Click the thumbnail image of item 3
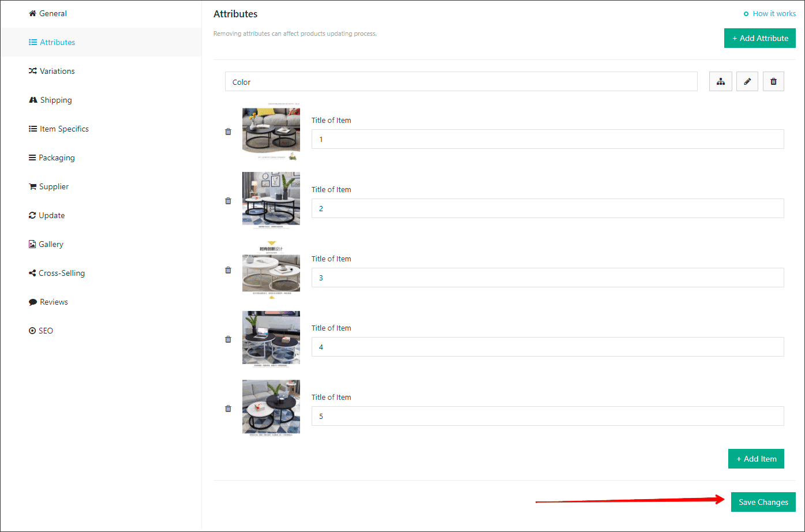Viewport: 805px width, 532px height. tap(271, 270)
